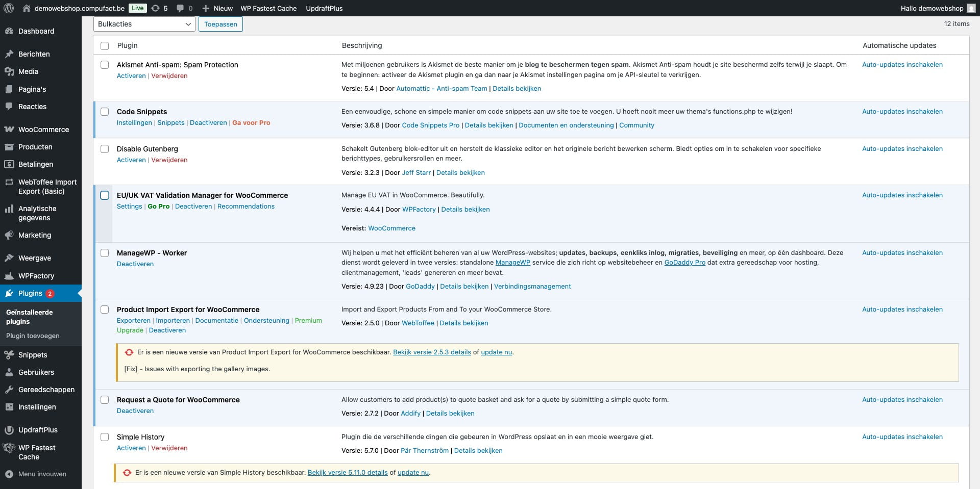
Task: Click the Berichten pin icon in sidebar
Action: [x=9, y=54]
